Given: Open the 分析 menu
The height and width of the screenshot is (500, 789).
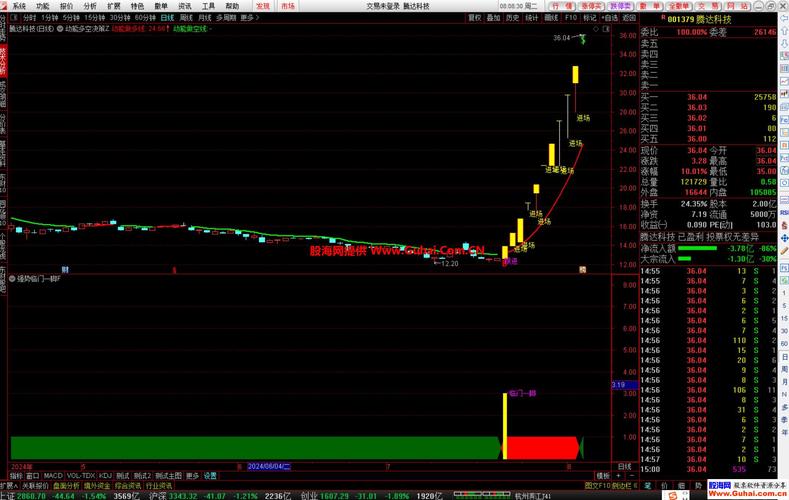Looking at the screenshot, I should 90,5.
